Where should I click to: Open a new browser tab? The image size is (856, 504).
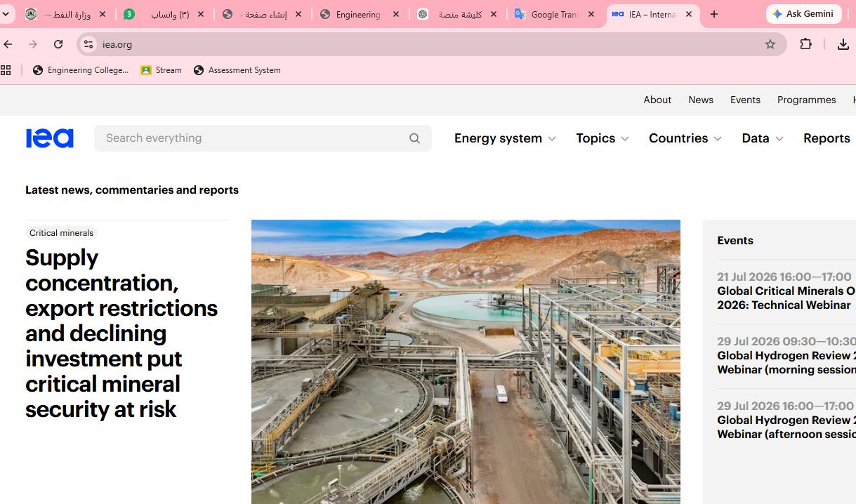(x=714, y=14)
